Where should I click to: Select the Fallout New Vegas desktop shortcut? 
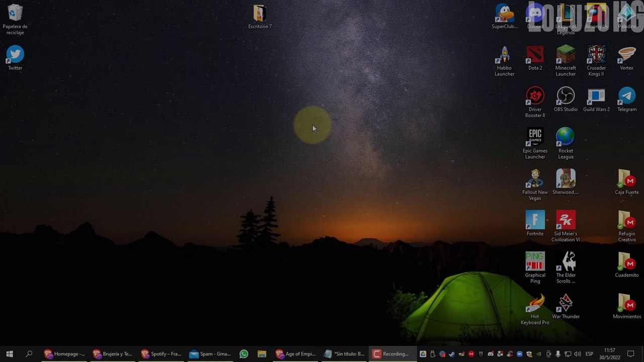(x=535, y=185)
